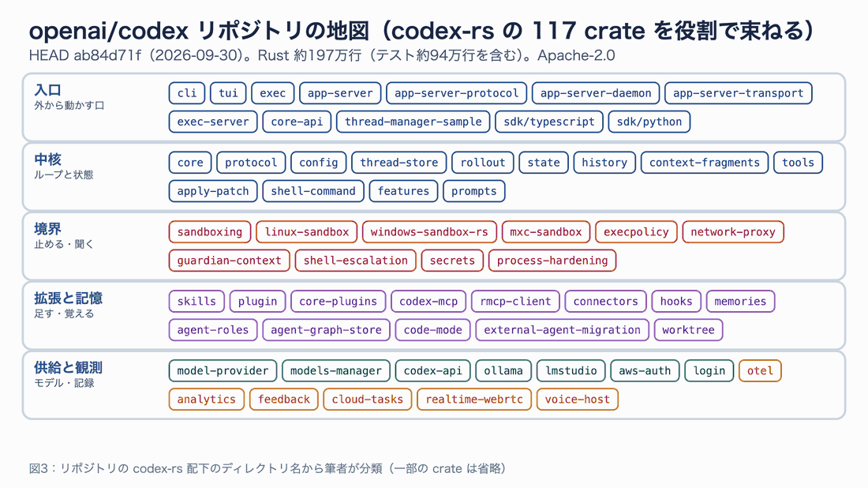Click the 'plugin' crate label
868x488 pixels.
257,302
